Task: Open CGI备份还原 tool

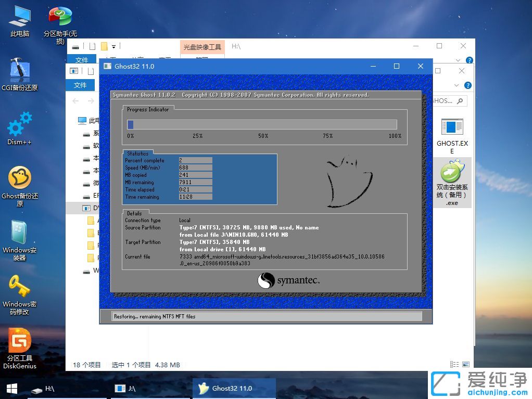Action: coord(19,73)
